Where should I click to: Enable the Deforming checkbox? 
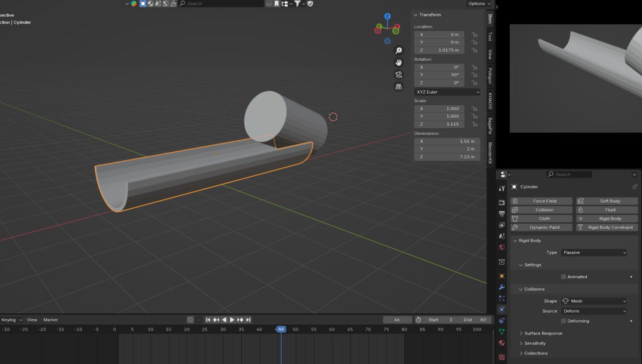(563, 321)
